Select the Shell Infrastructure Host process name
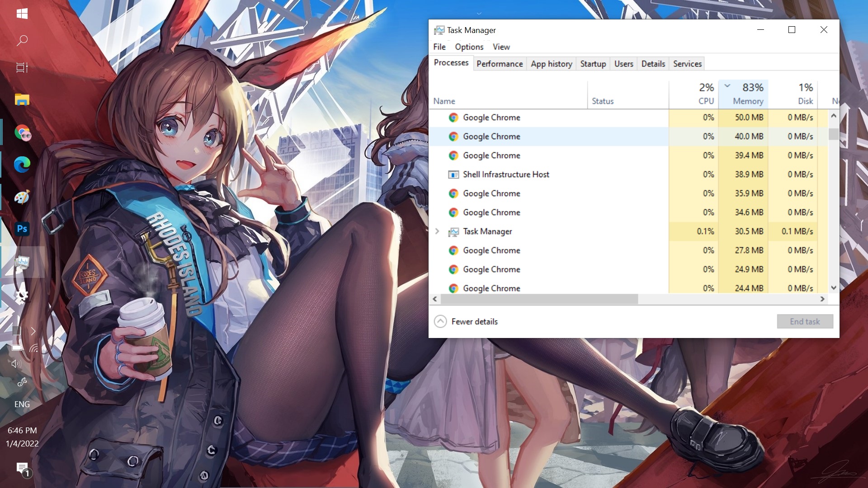The height and width of the screenshot is (488, 868). click(506, 174)
